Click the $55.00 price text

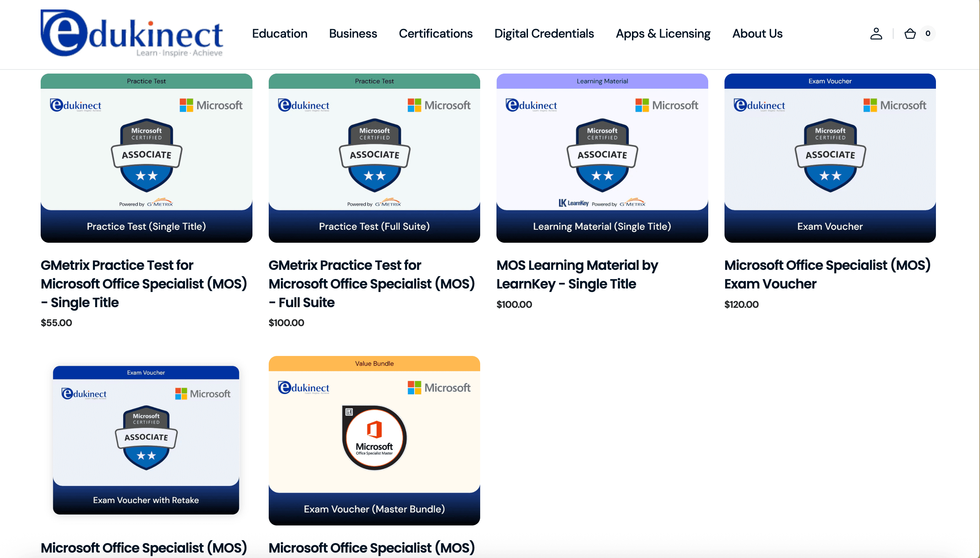56,323
